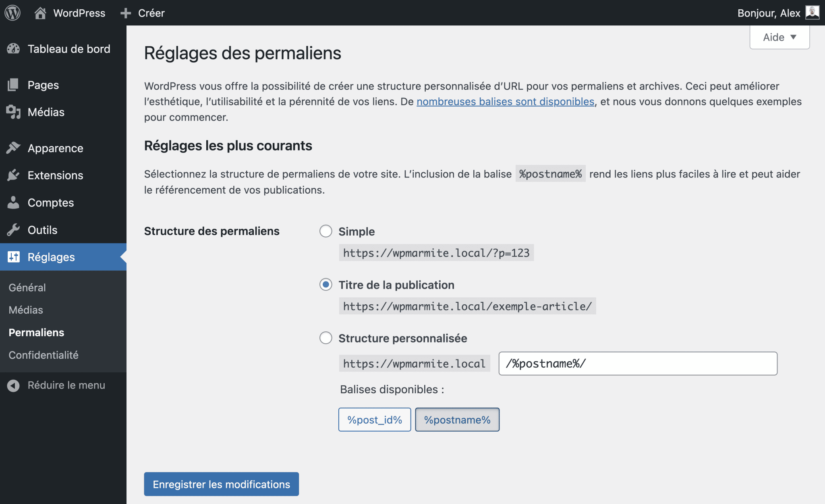Go to the Apparence menu
This screenshot has height=504, width=825.
(63, 148)
